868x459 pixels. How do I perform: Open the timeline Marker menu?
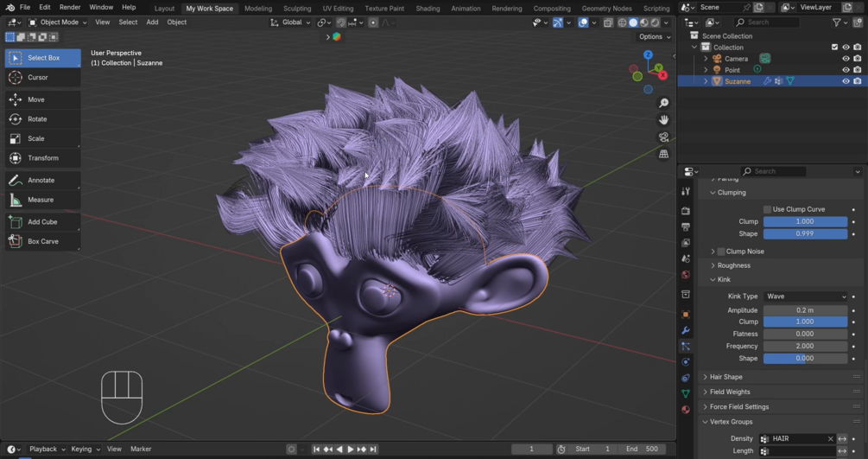(141, 449)
